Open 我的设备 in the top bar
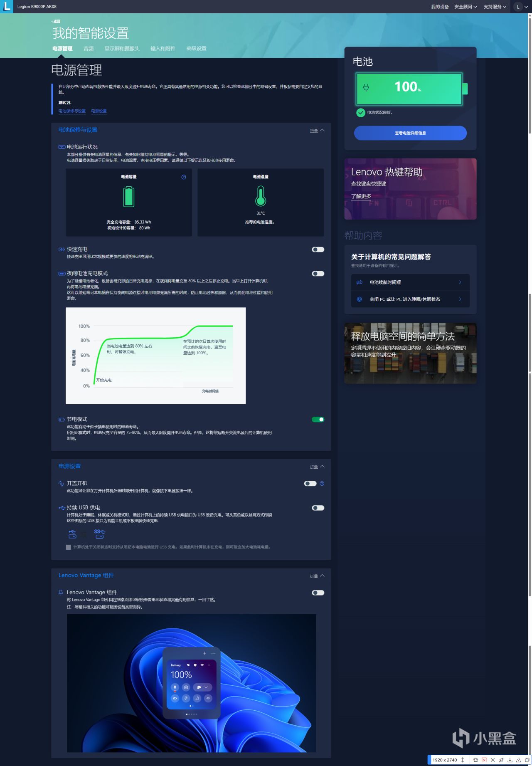Screen dimensions: 532x766 click(x=440, y=7)
